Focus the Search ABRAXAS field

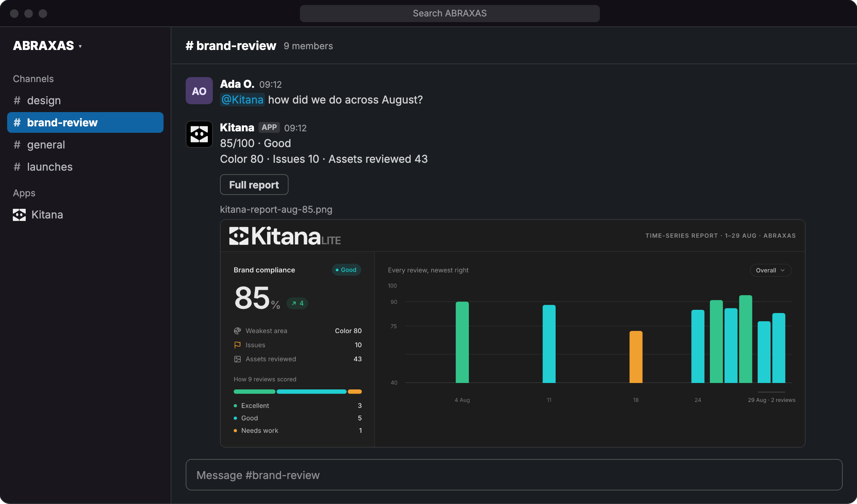(450, 14)
